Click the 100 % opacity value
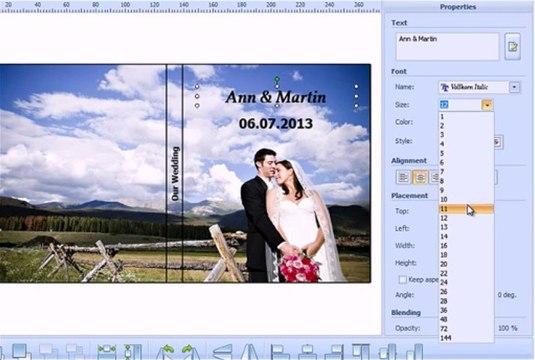 coord(507,328)
